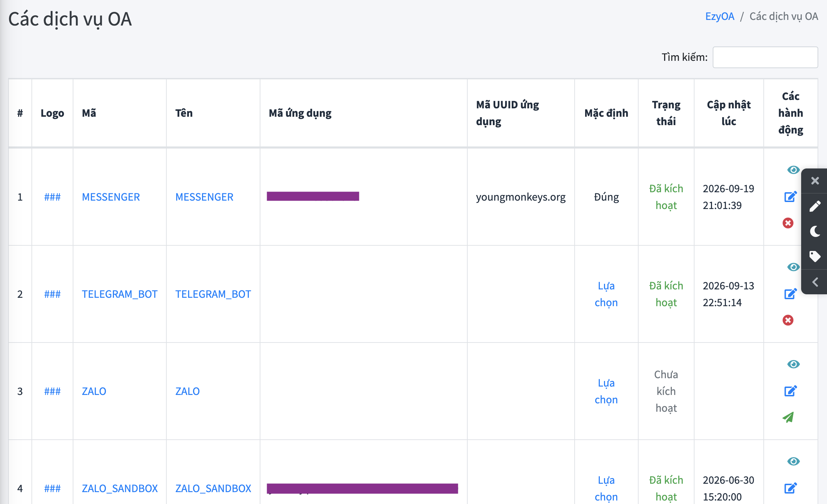Viewport: 827px width, 504px height.
Task: Close the floating side toolbar
Action: 815,181
